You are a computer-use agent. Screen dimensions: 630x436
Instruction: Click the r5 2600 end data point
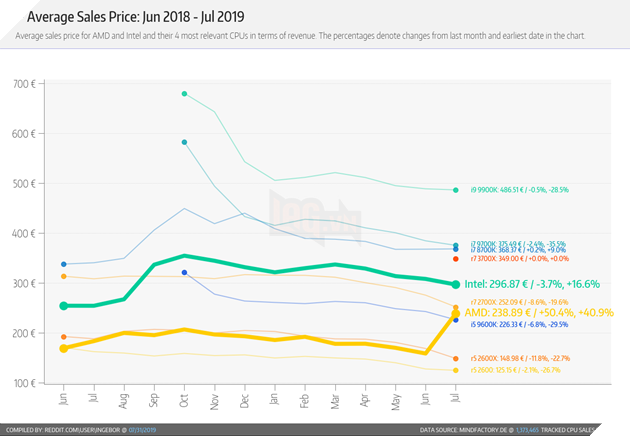pos(456,370)
